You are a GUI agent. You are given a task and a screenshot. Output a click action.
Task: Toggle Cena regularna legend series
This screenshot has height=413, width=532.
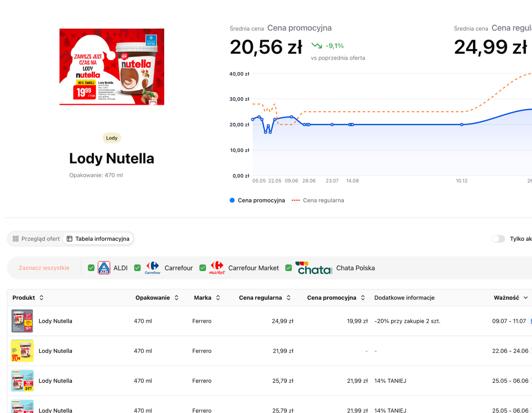click(x=318, y=201)
